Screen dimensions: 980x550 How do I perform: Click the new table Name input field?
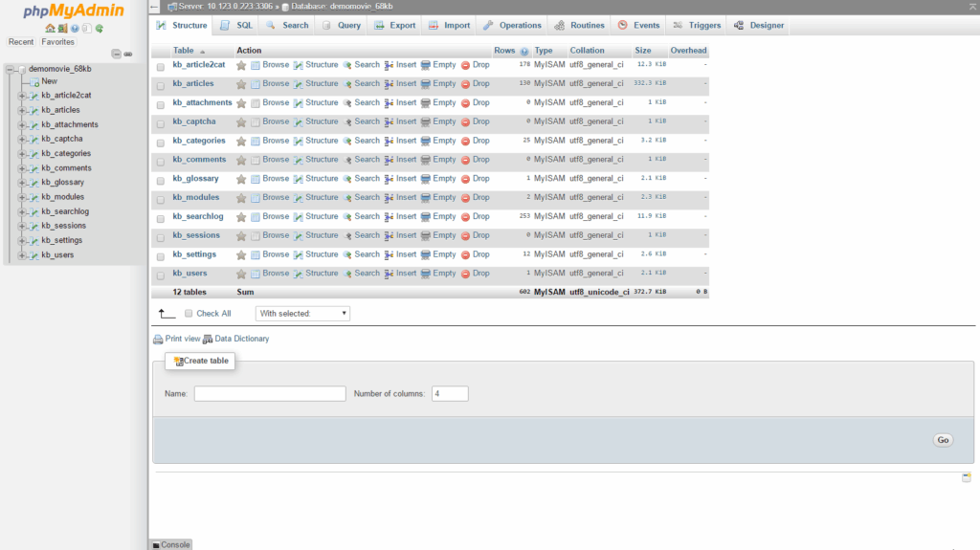[x=270, y=394]
